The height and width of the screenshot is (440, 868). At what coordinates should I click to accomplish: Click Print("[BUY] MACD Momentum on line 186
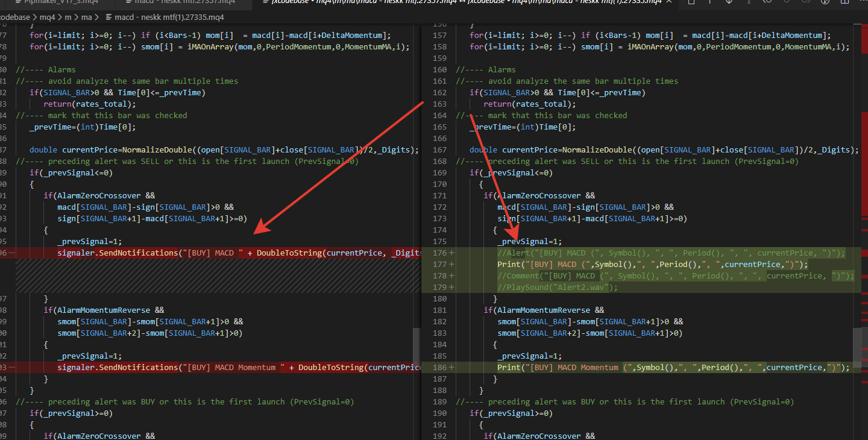click(674, 368)
